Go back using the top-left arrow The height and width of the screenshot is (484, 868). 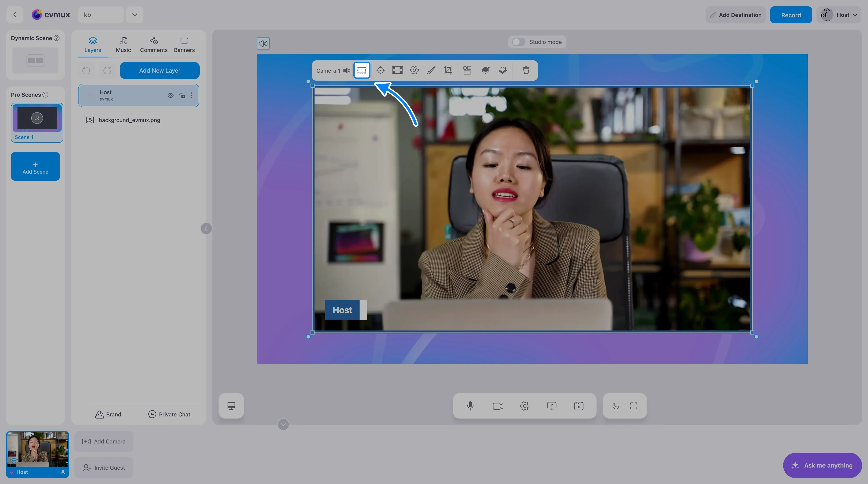point(15,15)
